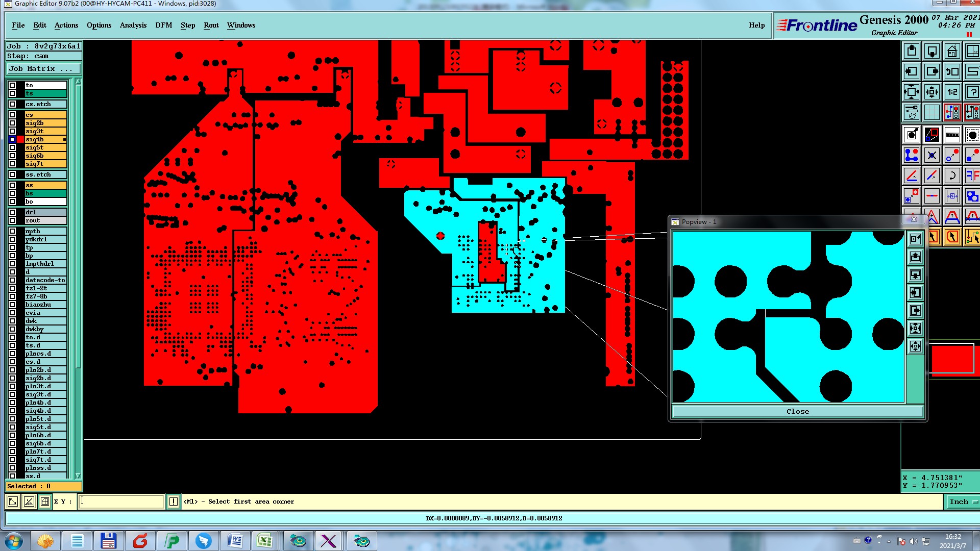Screen dimensions: 980x551
Task: Toggle the sig2b layer checkbox
Action: point(12,123)
